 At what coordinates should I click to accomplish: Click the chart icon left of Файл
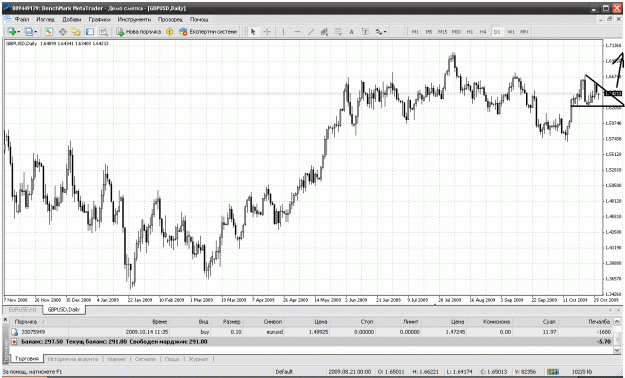7,19
